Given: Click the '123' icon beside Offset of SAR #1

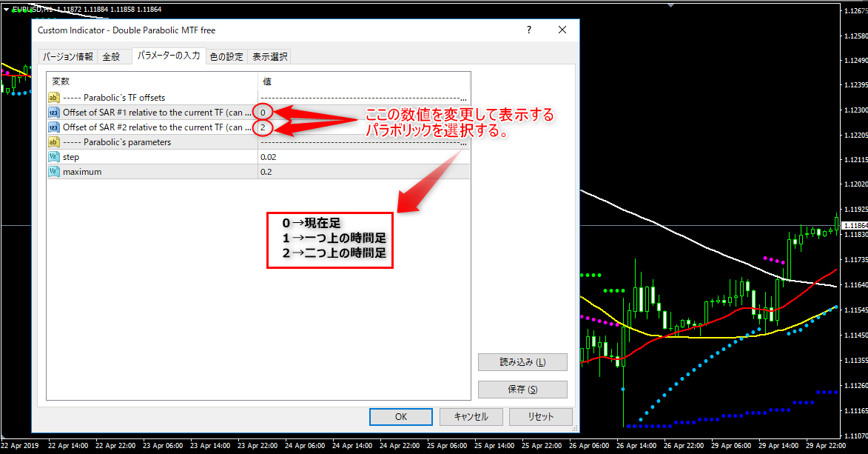Looking at the screenshot, I should [x=53, y=112].
